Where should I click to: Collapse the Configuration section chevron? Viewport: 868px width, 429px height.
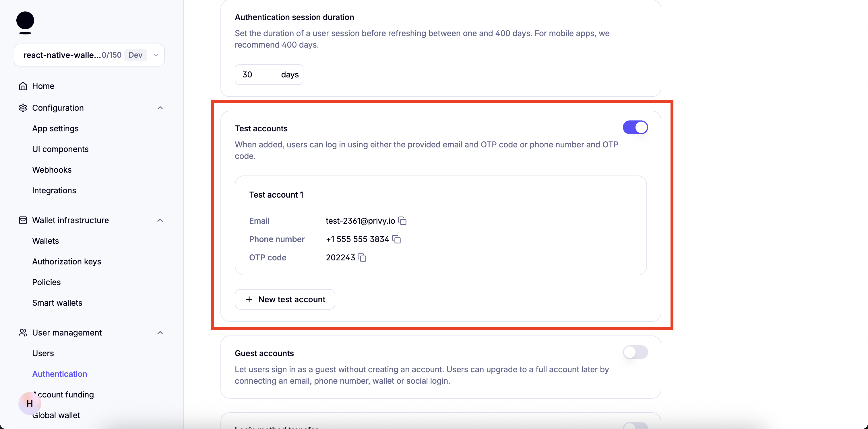[x=160, y=108]
